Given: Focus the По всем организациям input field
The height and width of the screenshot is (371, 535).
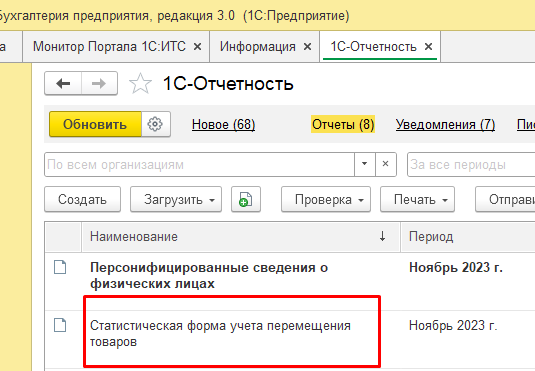Looking at the screenshot, I should [199, 165].
